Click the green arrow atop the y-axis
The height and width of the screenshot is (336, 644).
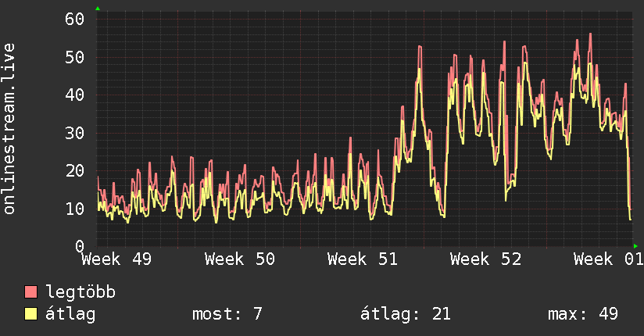click(98, 9)
